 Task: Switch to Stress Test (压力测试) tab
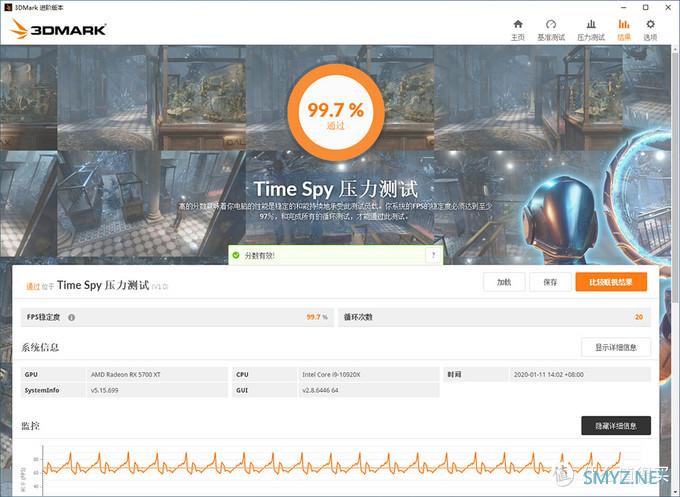pyautogui.click(x=591, y=30)
